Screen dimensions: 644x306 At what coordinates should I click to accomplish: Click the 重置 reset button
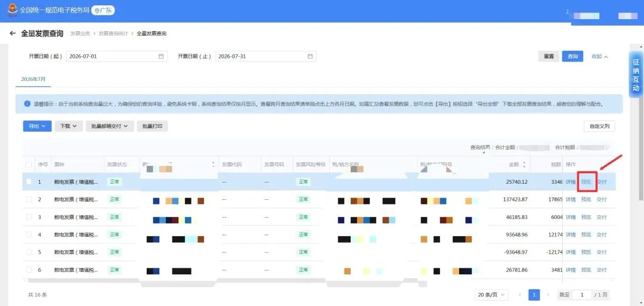point(549,56)
